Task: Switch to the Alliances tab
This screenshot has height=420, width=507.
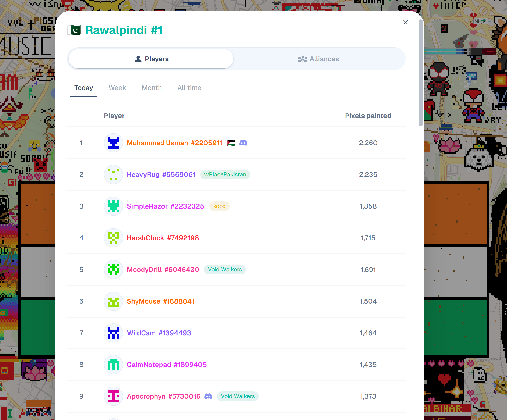Action: click(x=319, y=59)
